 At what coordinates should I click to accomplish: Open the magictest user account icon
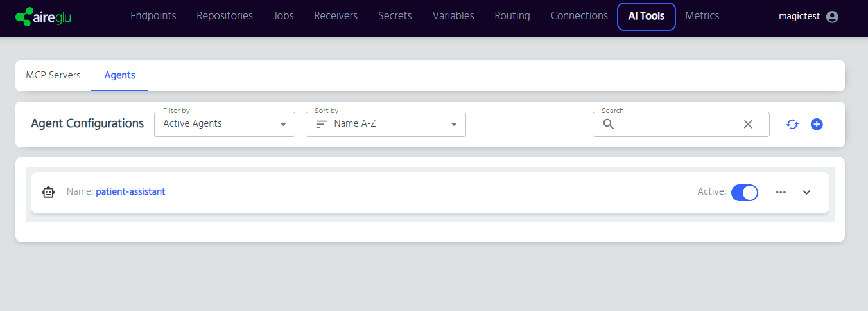832,17
